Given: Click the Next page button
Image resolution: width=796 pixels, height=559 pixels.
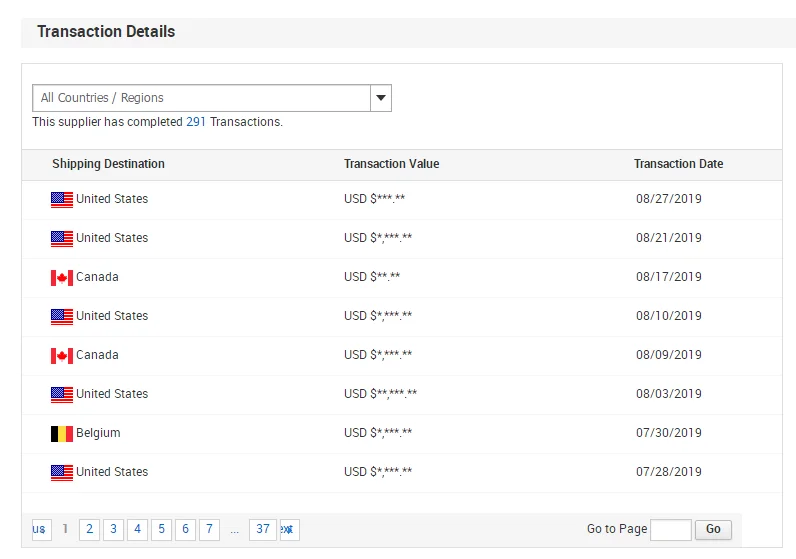Looking at the screenshot, I should click(289, 529).
